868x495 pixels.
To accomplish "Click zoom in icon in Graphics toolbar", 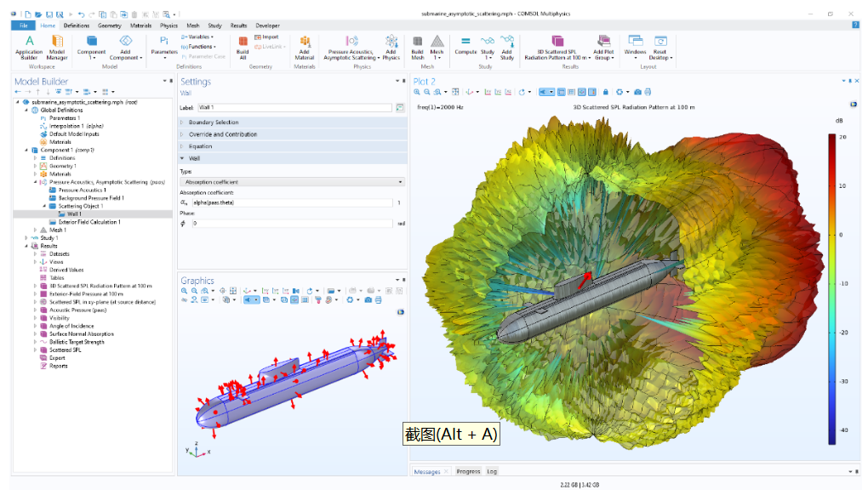I will (185, 291).
